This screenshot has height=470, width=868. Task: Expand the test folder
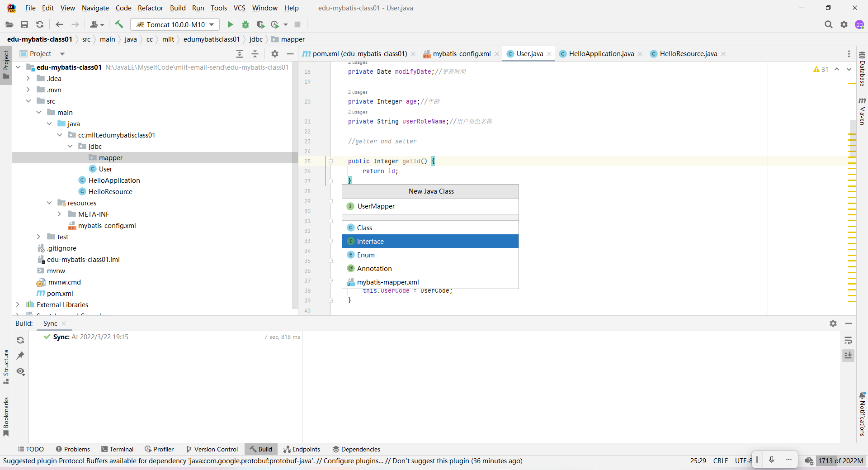point(38,237)
